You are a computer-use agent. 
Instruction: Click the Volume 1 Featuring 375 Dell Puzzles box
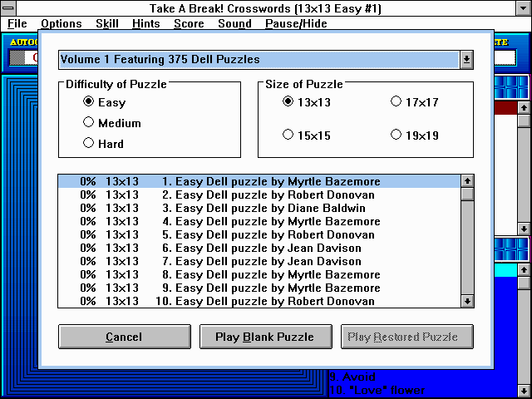259,60
